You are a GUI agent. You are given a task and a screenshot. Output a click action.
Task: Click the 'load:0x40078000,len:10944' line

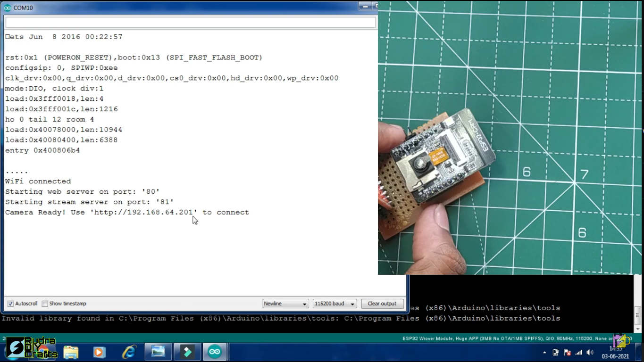(x=64, y=130)
